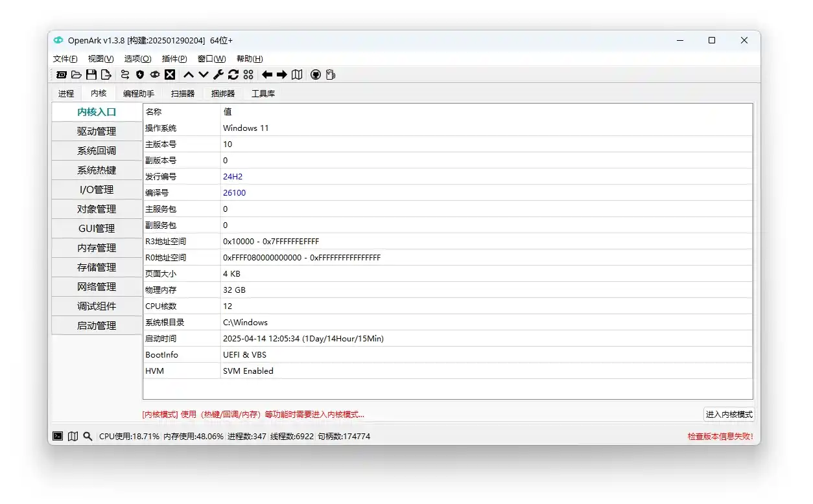Click the OpenArk logo in title bar
The height and width of the screenshot is (504, 813).
[x=58, y=40]
